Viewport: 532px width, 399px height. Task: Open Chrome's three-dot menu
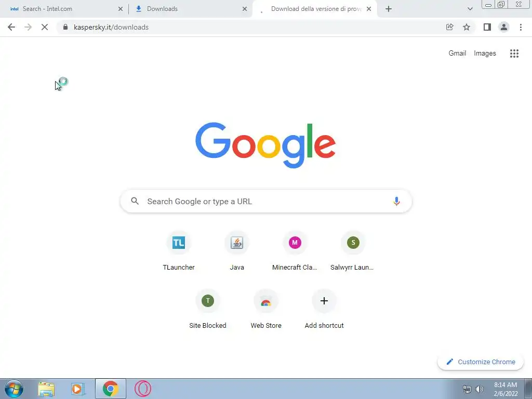(521, 27)
